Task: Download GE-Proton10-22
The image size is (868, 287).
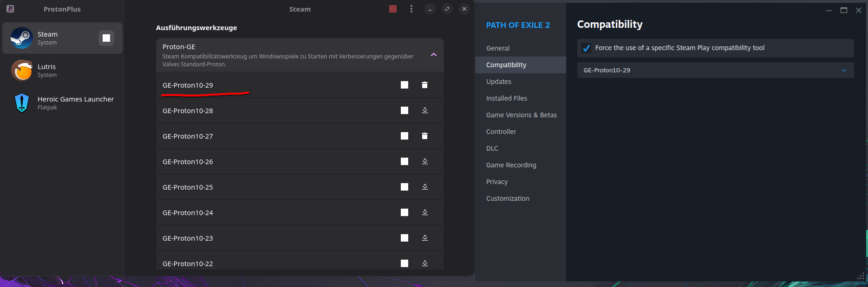Action: tap(424, 263)
